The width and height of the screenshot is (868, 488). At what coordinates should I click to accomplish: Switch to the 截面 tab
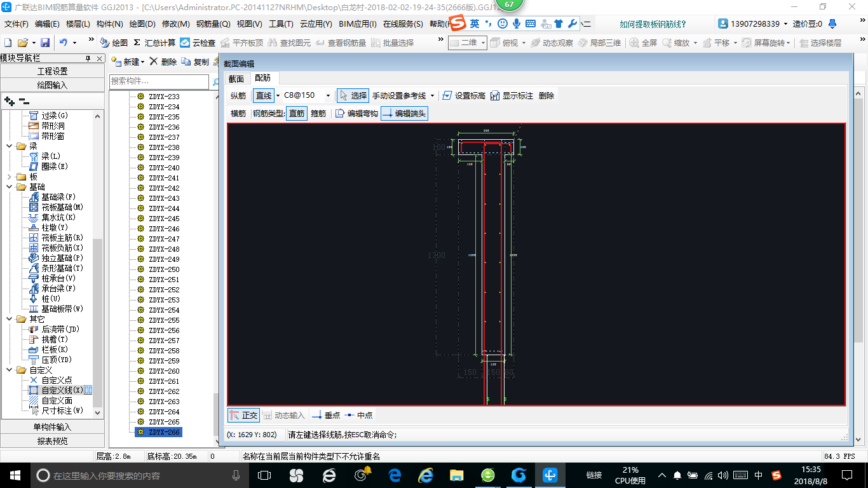(x=236, y=79)
